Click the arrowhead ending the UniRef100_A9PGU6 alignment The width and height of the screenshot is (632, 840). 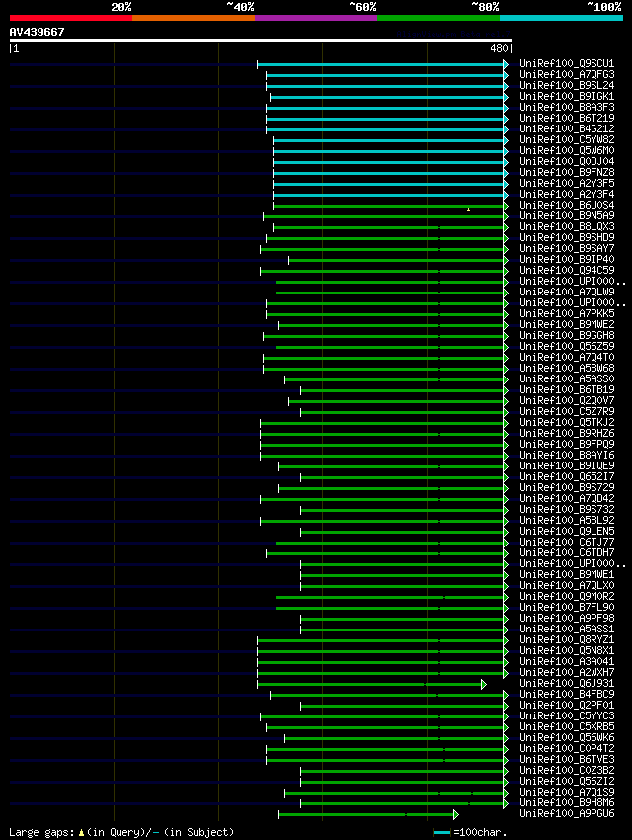coord(456,815)
